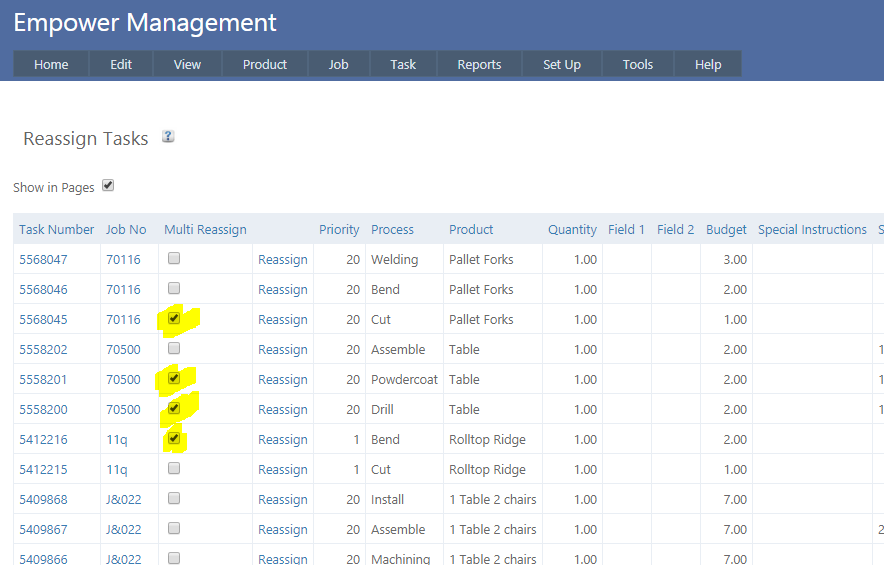The height and width of the screenshot is (565, 884).
Task: Sort by the Special Instructions column header
Action: pyautogui.click(x=811, y=229)
